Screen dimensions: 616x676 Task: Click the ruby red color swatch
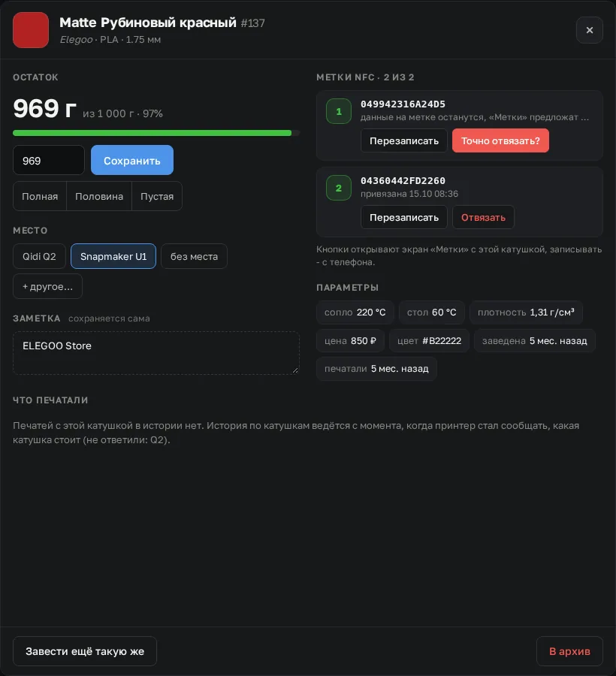coord(31,30)
